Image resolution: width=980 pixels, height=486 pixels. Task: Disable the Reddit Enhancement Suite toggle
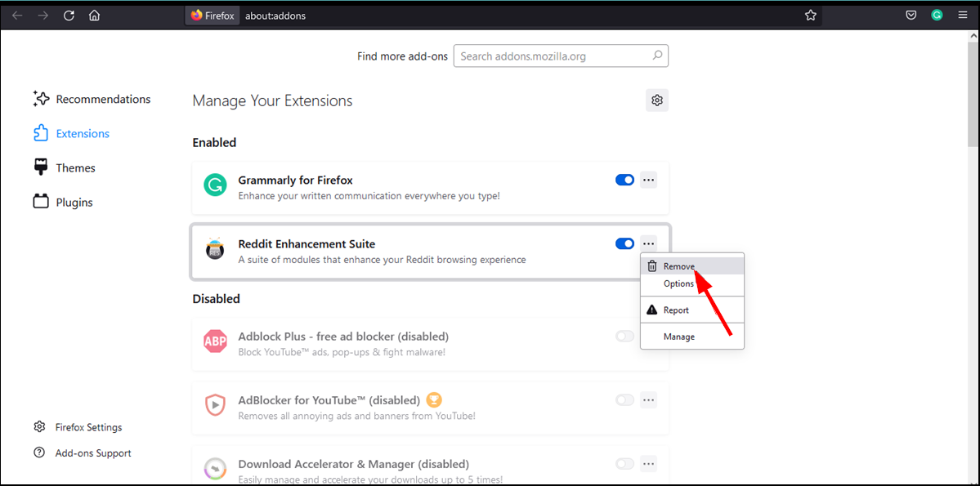(x=625, y=243)
